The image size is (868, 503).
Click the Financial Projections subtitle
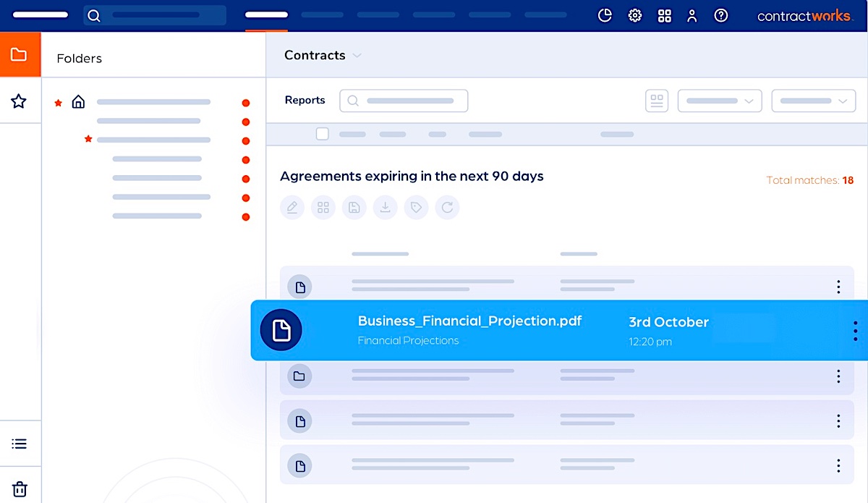[409, 340]
